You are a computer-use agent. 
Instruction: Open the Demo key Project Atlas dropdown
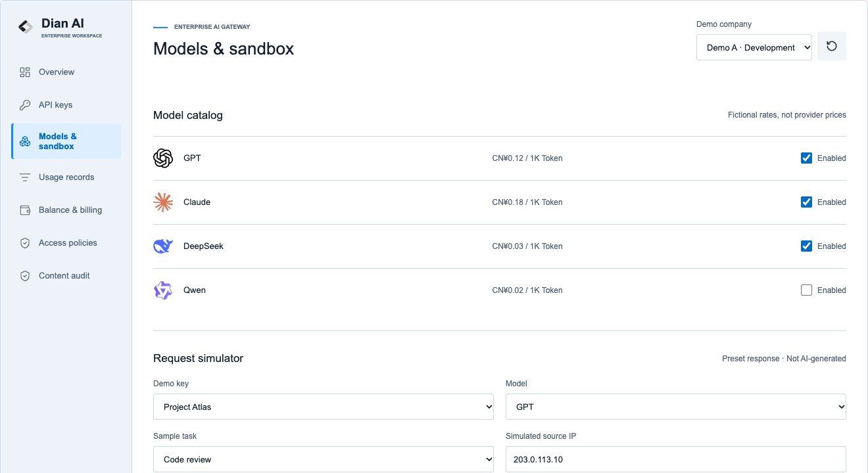pos(324,407)
